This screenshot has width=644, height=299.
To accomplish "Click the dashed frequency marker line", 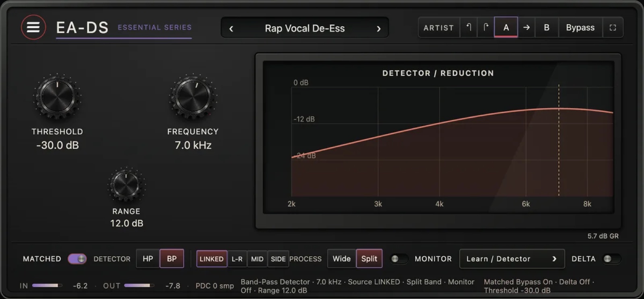I will point(559,140).
